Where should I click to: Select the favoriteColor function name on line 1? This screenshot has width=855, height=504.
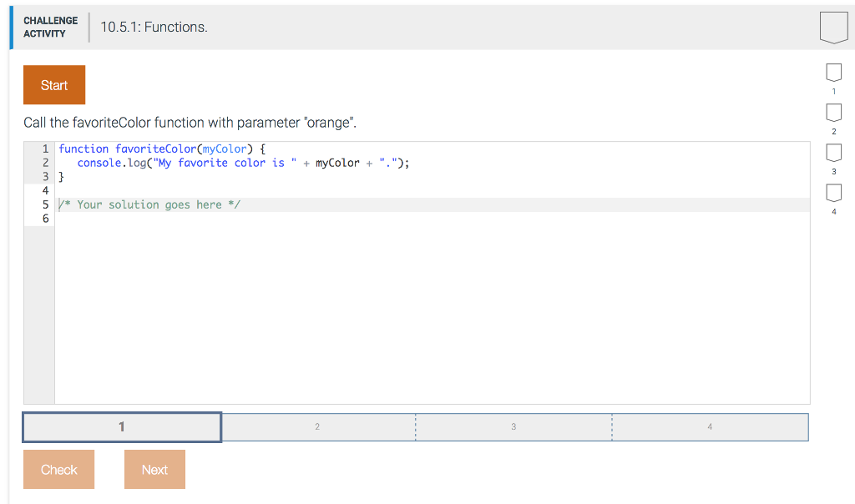coord(155,149)
